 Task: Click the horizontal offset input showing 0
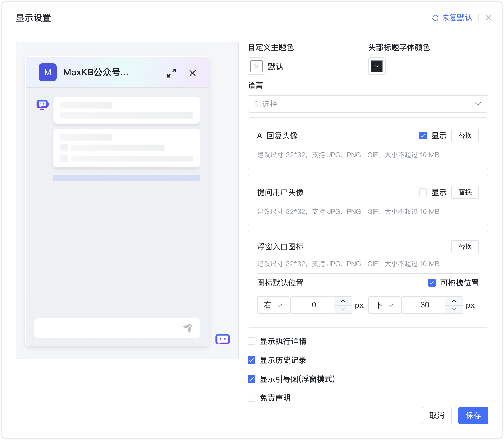click(314, 305)
